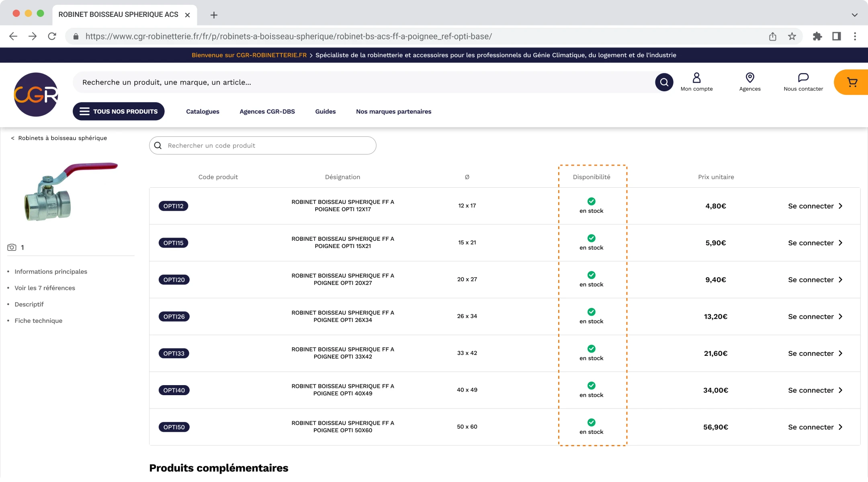Open Agences location pin icon

[x=750, y=78]
